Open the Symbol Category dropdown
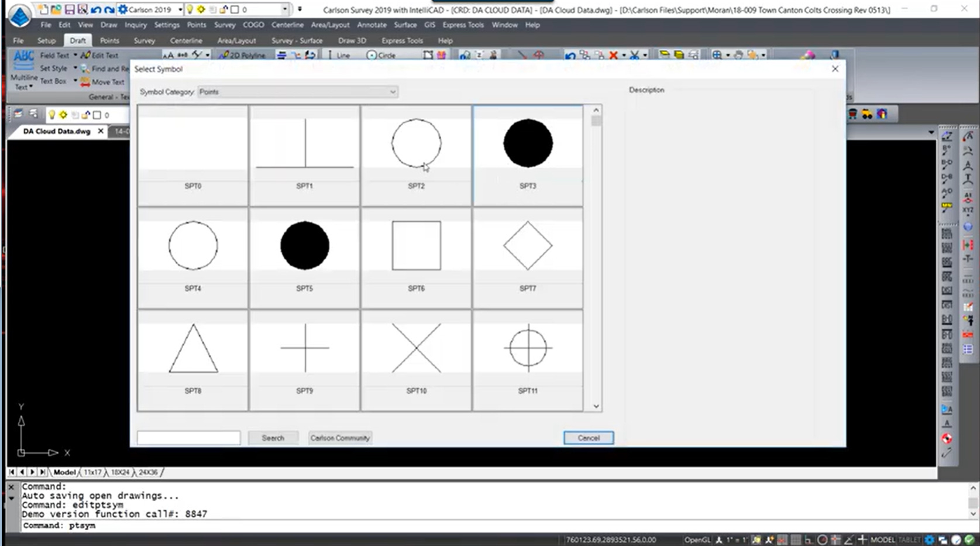980x546 pixels. [298, 92]
